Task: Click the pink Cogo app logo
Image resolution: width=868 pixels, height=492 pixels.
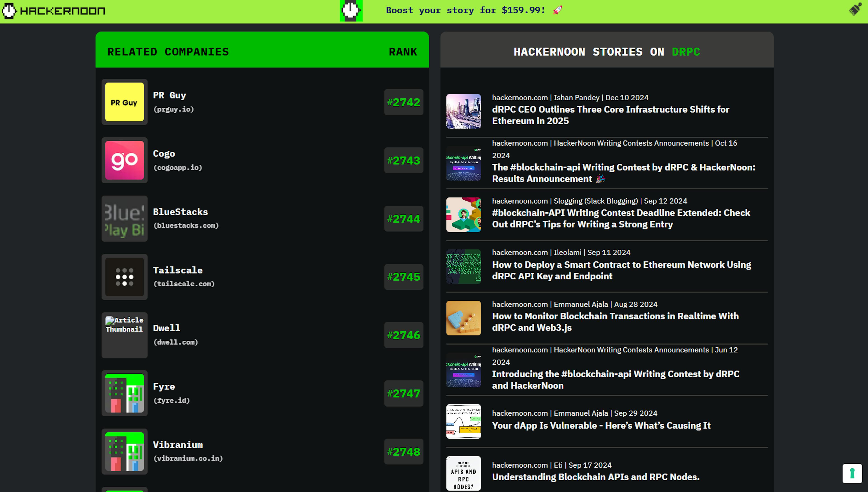Action: [x=124, y=161]
